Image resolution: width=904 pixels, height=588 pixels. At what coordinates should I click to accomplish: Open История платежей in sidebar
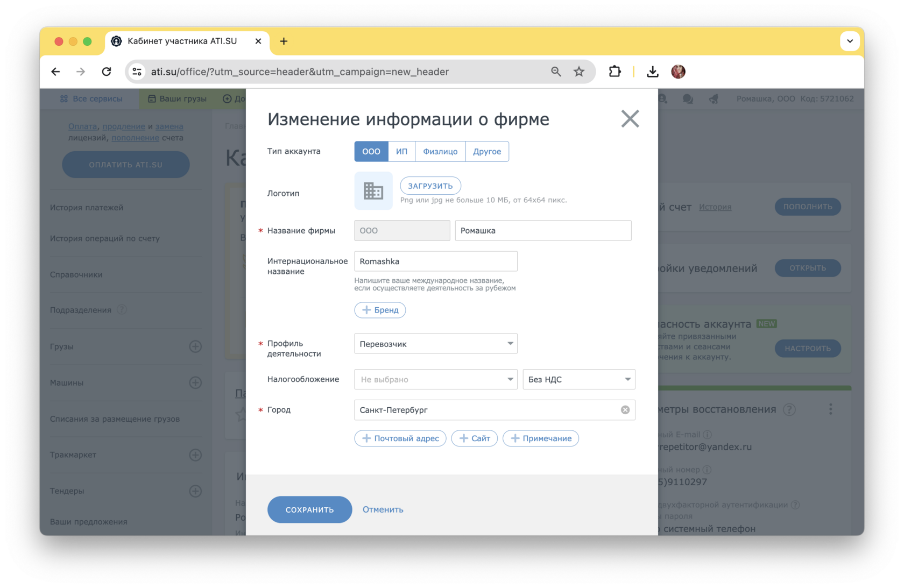click(87, 208)
